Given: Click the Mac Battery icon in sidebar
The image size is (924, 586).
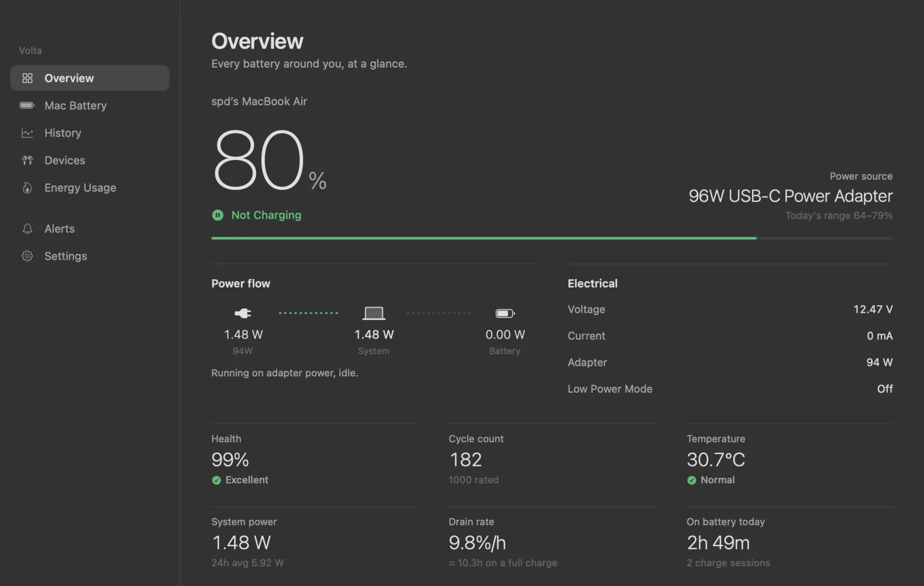Looking at the screenshot, I should coord(27,105).
